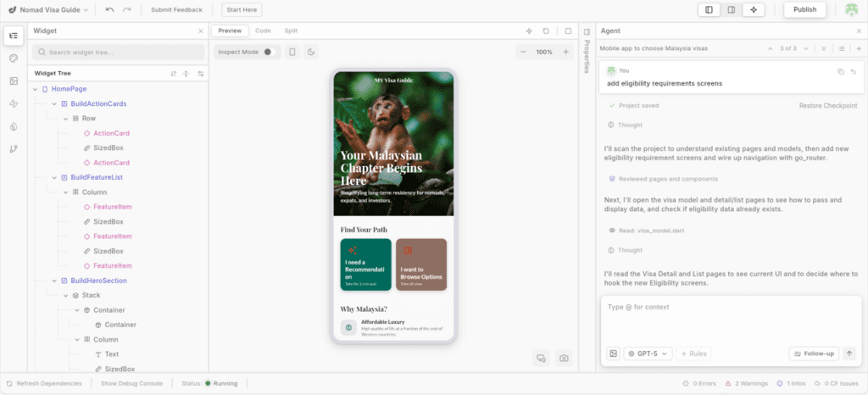Toggle the right panel layout button

click(732, 9)
